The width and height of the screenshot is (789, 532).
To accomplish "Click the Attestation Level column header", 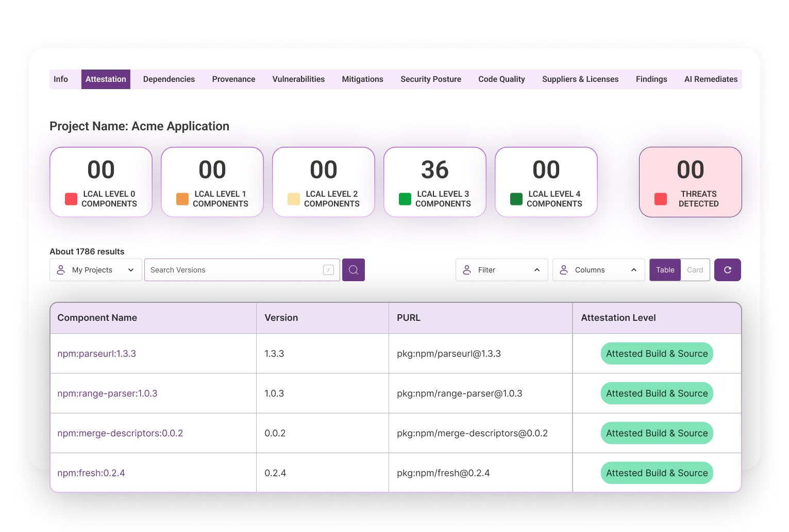I will tap(657, 318).
